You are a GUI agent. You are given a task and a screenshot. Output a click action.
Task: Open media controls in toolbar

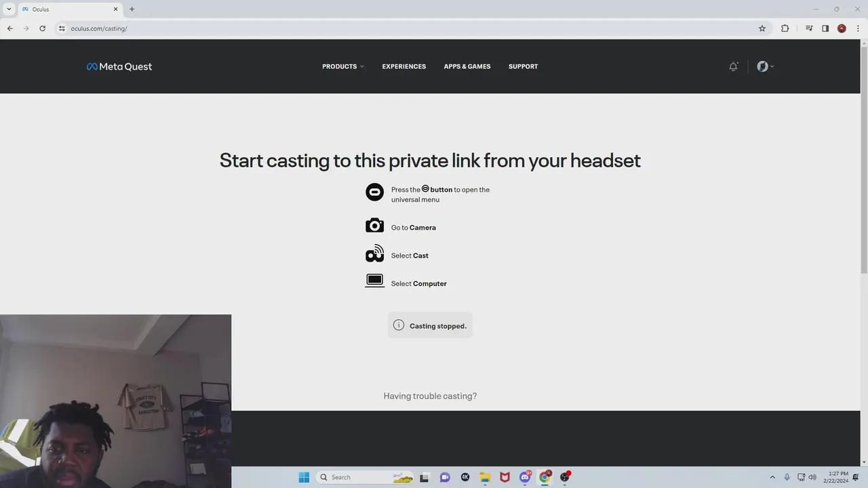[x=809, y=28]
